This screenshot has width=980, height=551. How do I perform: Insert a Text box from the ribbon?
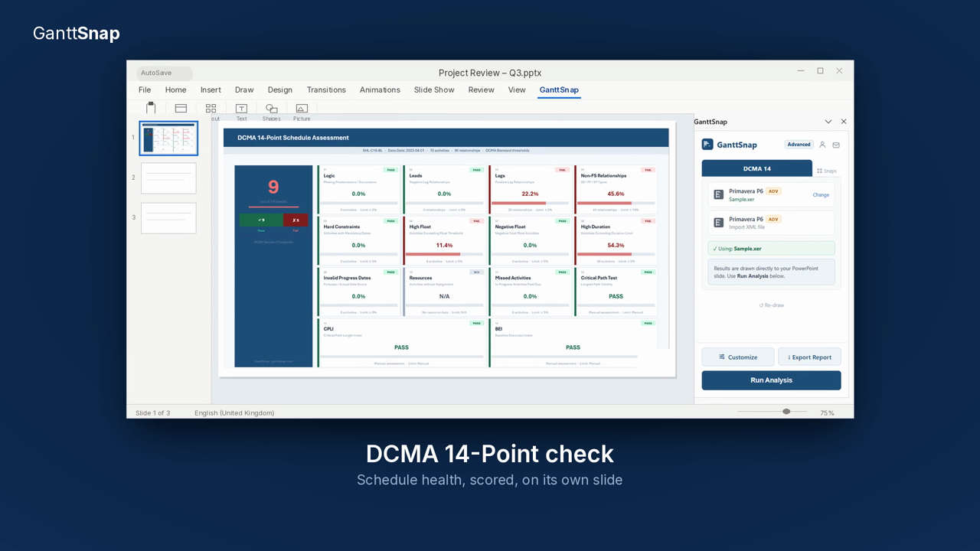[241, 109]
